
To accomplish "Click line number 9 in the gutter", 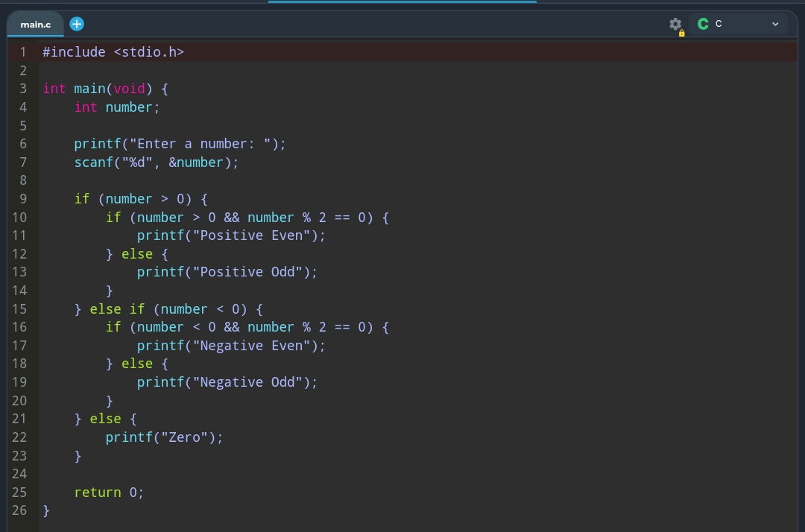I will pos(22,199).
